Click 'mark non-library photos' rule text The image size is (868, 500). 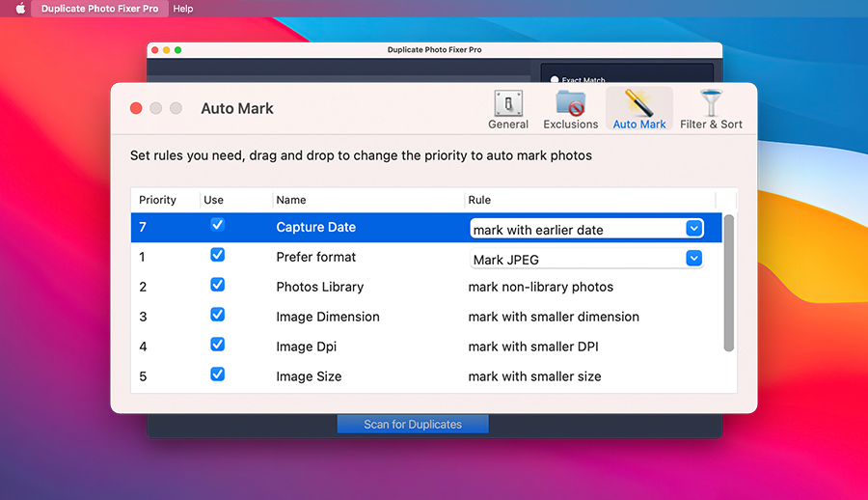[541, 287]
